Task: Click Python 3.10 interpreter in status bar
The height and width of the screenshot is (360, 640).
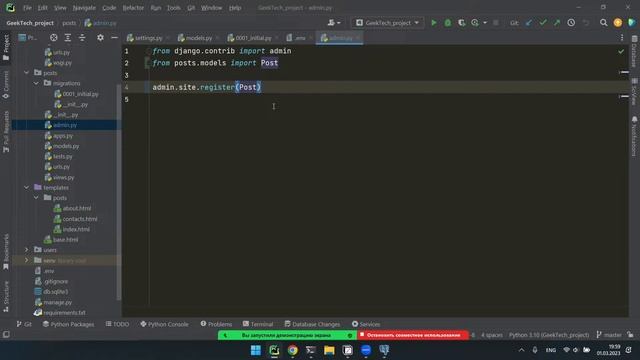Action: pyautogui.click(x=549, y=335)
